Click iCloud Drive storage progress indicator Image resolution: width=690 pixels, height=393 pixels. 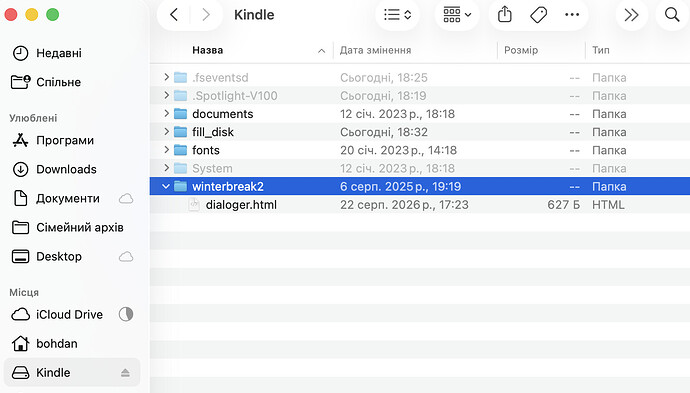(x=126, y=314)
